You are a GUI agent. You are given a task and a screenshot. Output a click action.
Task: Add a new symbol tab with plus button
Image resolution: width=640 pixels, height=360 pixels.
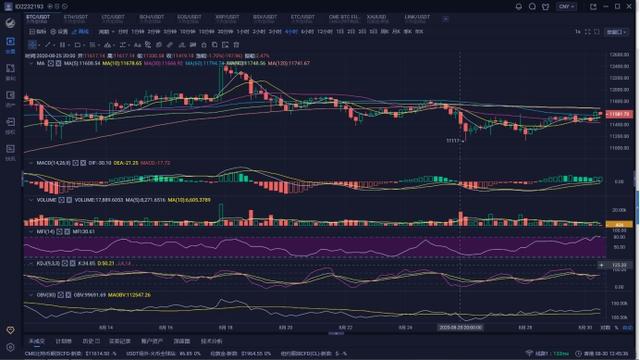point(446,19)
